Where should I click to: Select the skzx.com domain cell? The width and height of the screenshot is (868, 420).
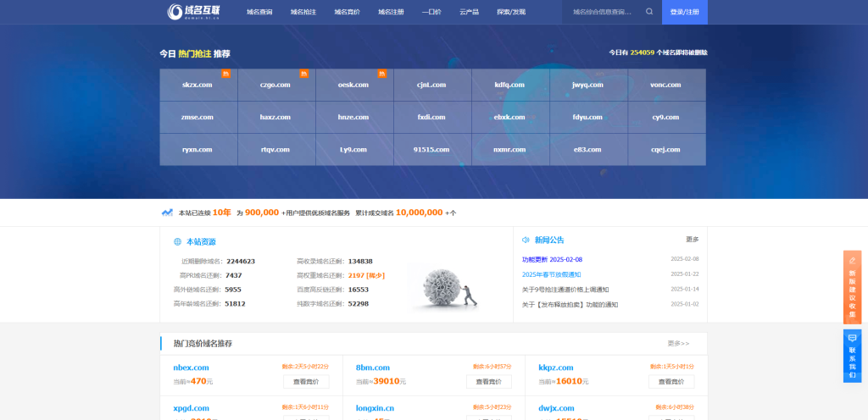point(198,86)
